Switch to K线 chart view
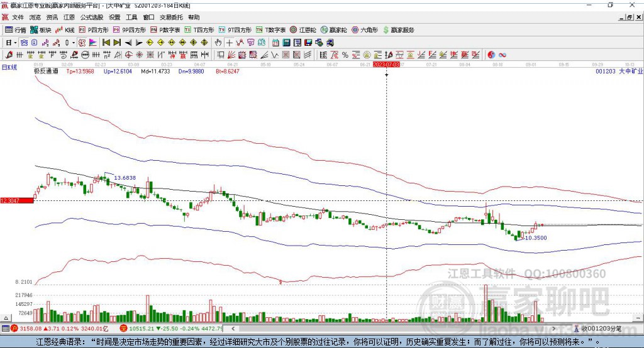 [x=65, y=30]
